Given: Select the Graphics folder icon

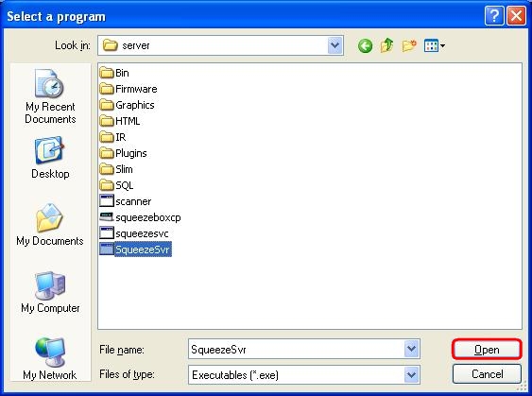Looking at the screenshot, I should tap(107, 105).
